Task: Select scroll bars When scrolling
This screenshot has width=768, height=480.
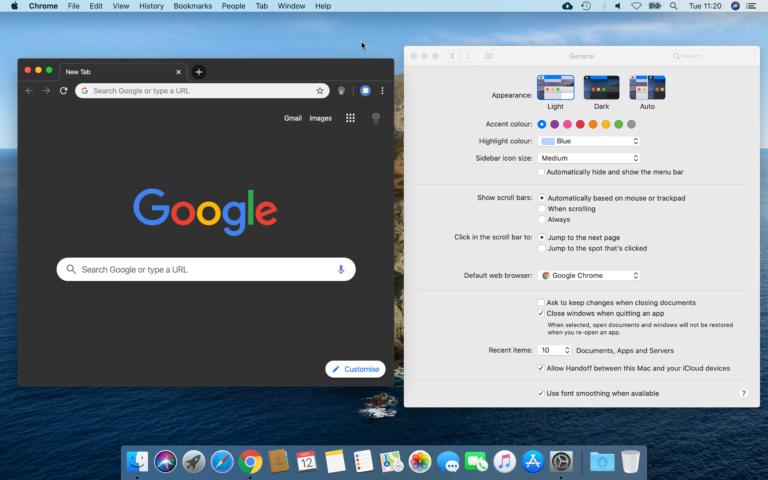Action: click(541, 209)
